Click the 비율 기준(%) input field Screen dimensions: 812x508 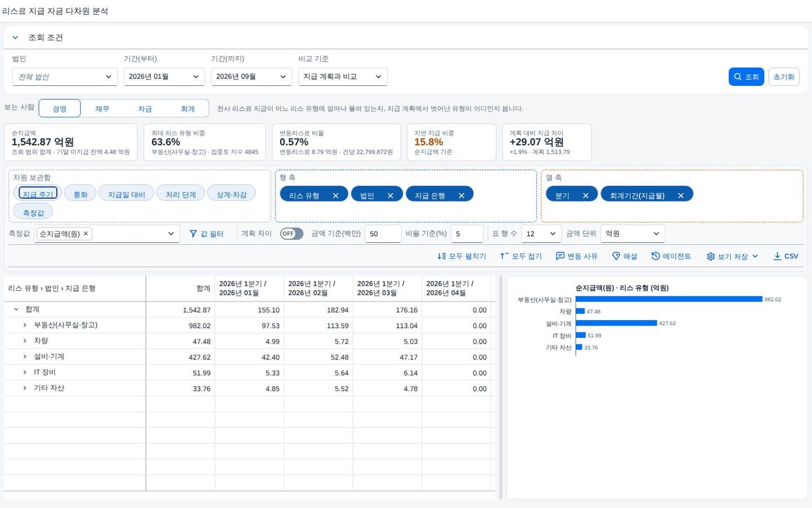(x=467, y=234)
